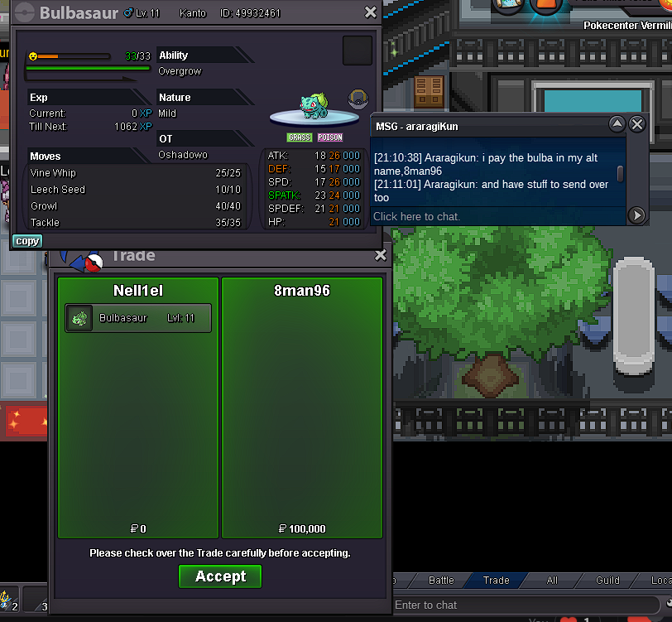Click the Mild nature text
The height and width of the screenshot is (622, 672).
point(167,113)
